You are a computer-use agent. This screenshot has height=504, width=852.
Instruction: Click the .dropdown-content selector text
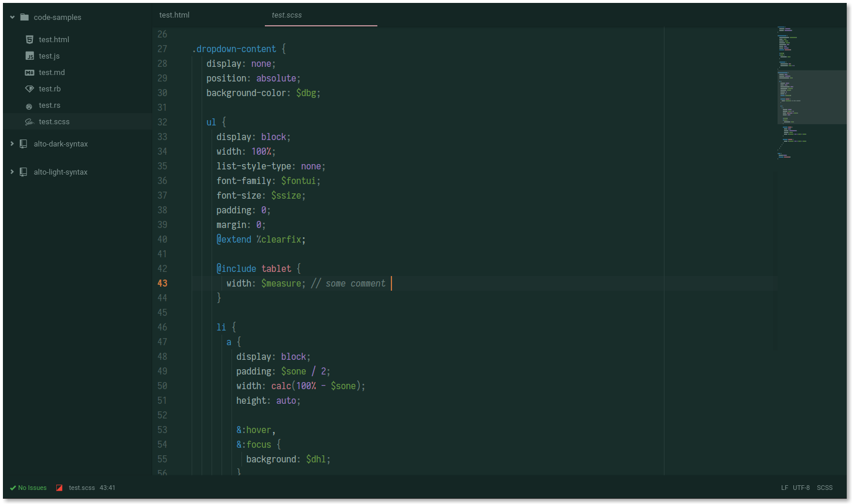[x=234, y=49]
